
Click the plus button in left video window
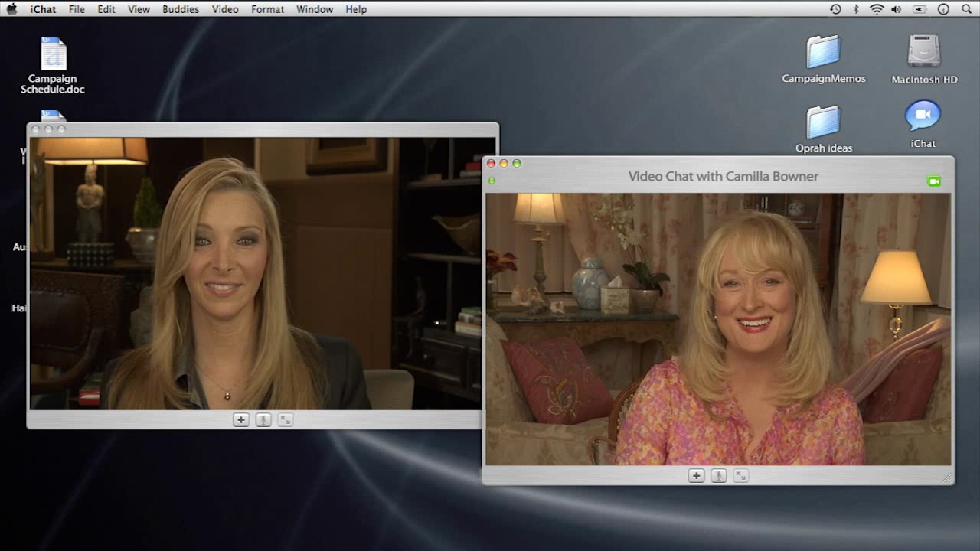(x=241, y=419)
